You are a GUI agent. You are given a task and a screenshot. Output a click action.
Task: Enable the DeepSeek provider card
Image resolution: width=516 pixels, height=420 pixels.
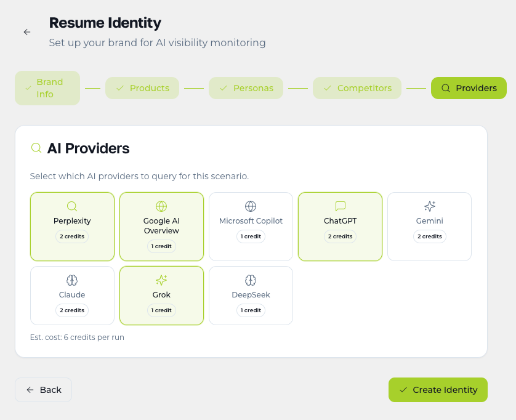pos(251,296)
